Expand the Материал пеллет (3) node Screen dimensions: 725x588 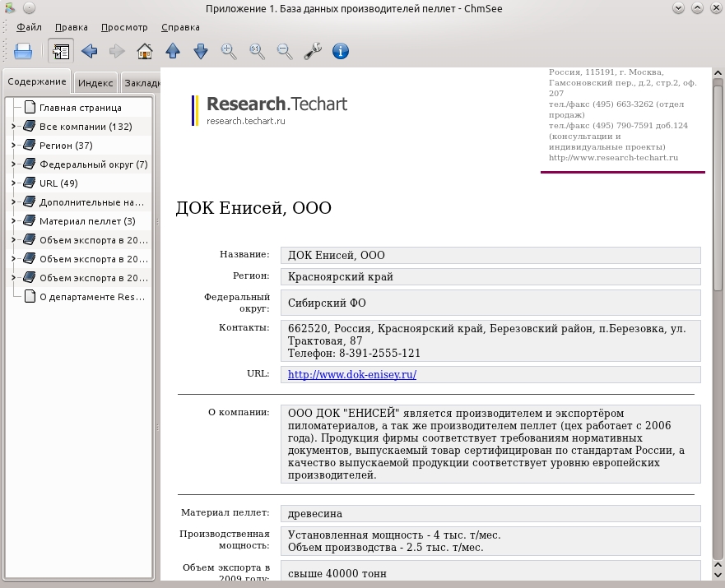point(13,220)
